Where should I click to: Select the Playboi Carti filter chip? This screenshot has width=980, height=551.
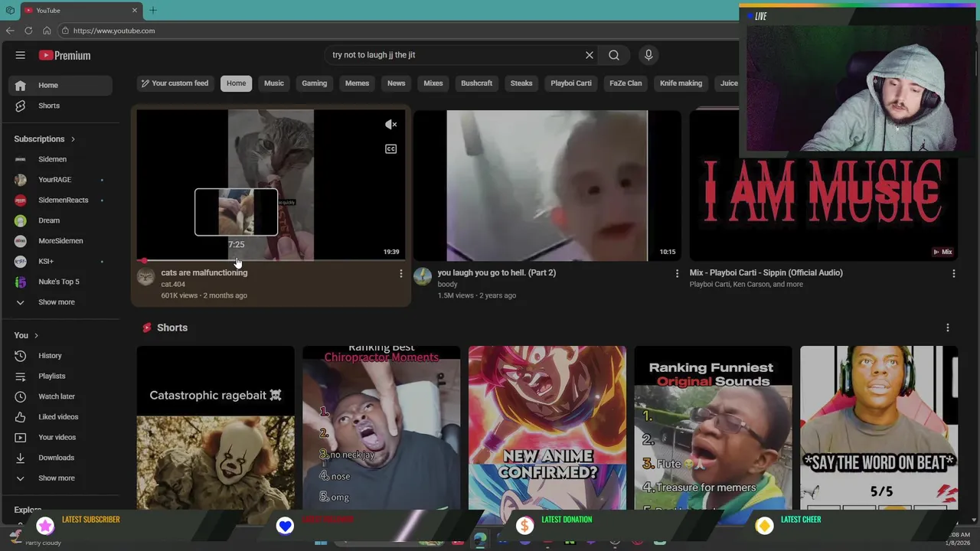(x=571, y=83)
